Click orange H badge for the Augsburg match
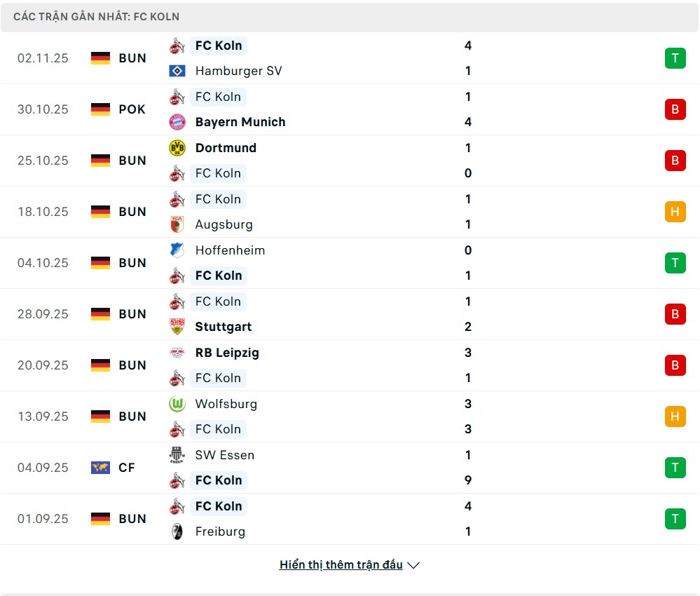This screenshot has width=700, height=596. coord(675,212)
